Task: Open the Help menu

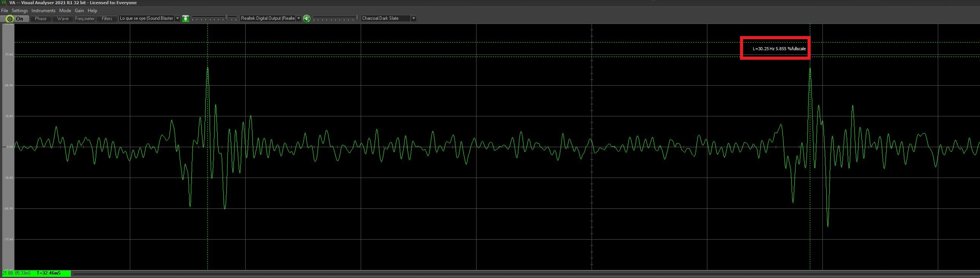Action: (x=92, y=11)
